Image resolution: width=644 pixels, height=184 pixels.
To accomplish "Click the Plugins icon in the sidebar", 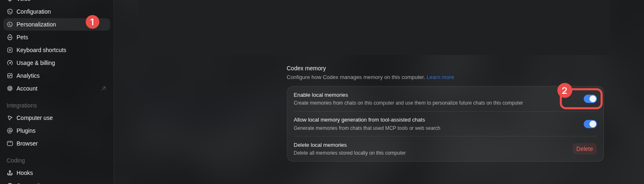I will [x=10, y=131].
